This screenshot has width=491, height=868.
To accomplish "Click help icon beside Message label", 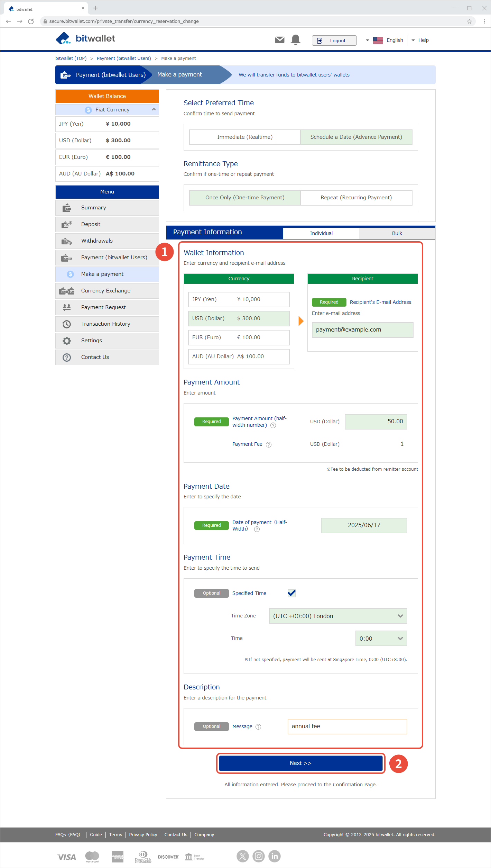I will (x=258, y=727).
